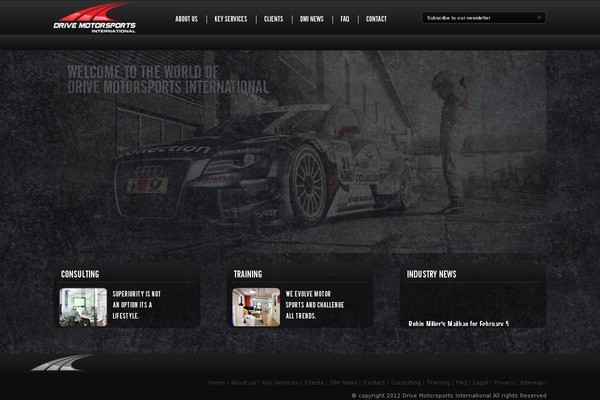This screenshot has height=400, width=600.
Task: Open FAQ footer link
Action: 461,382
